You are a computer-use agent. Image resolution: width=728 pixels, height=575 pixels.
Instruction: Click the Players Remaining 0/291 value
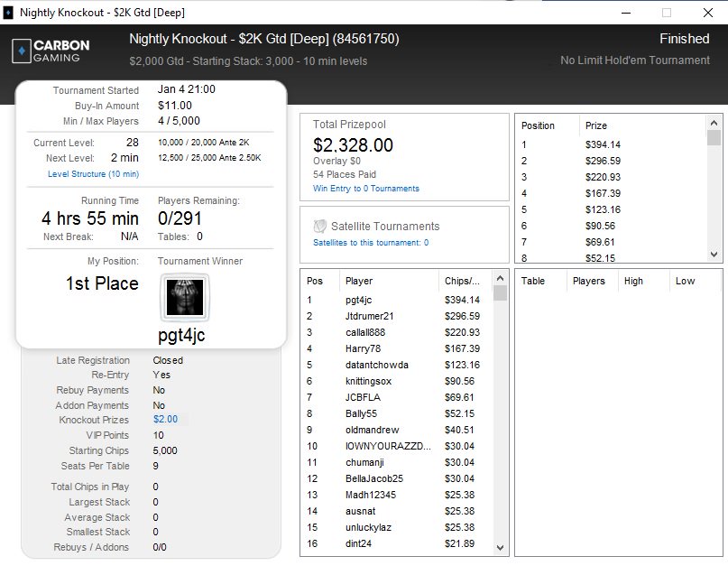pyautogui.click(x=180, y=218)
